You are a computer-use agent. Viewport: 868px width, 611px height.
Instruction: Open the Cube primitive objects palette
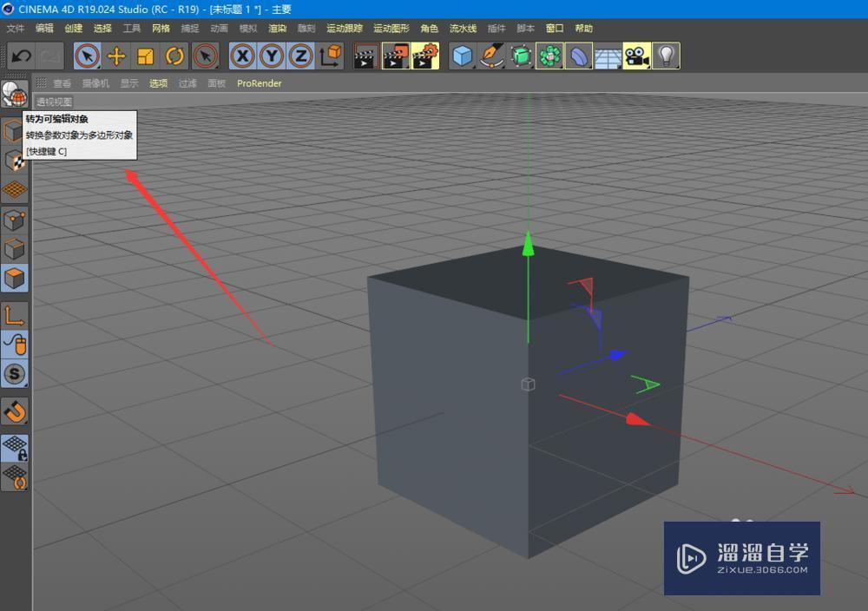(463, 56)
